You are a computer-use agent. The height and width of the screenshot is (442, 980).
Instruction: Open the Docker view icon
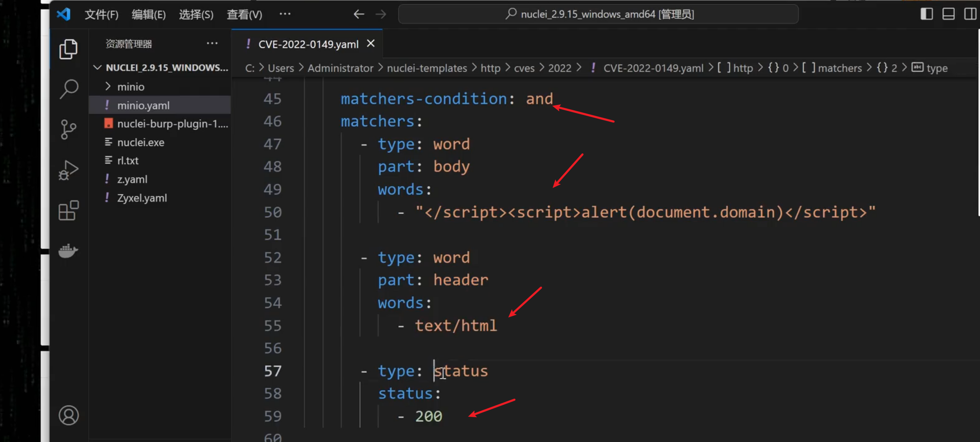68,251
